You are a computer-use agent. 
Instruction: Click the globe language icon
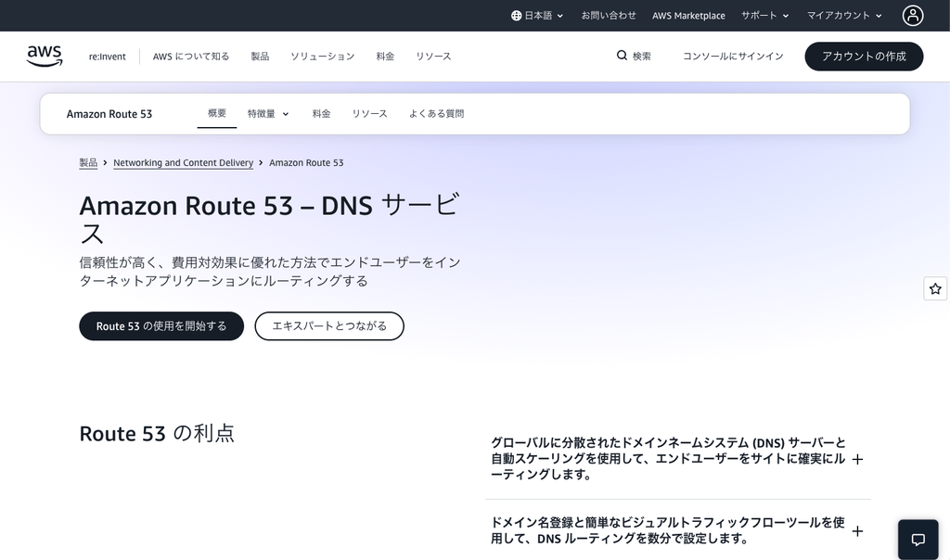point(516,16)
